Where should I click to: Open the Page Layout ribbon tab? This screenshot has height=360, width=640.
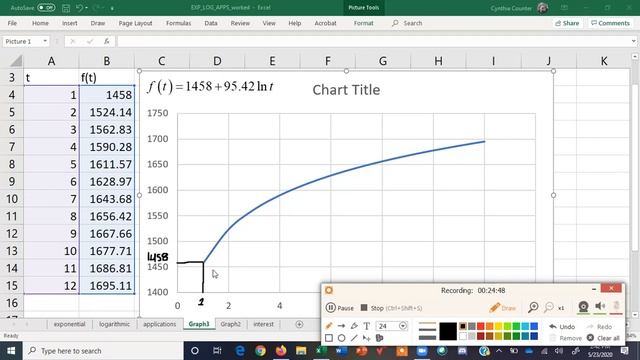pyautogui.click(x=135, y=23)
